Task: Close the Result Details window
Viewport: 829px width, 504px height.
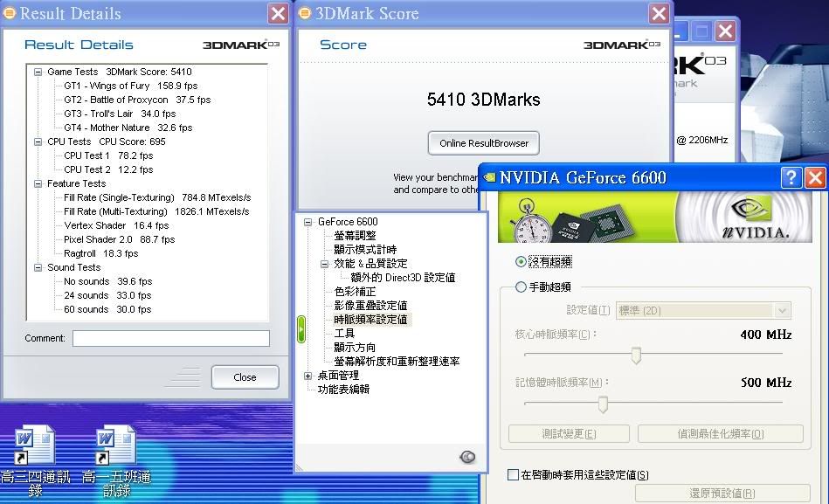Action: (278, 13)
